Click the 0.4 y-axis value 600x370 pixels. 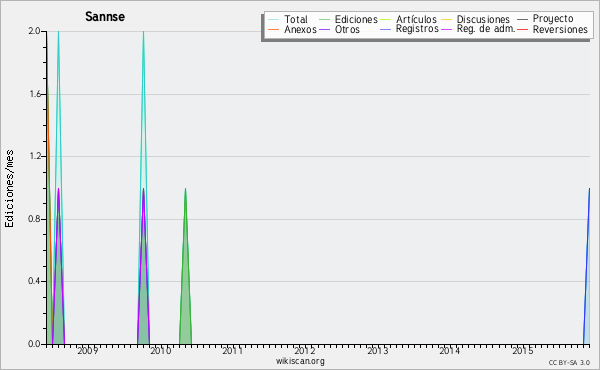click(34, 281)
